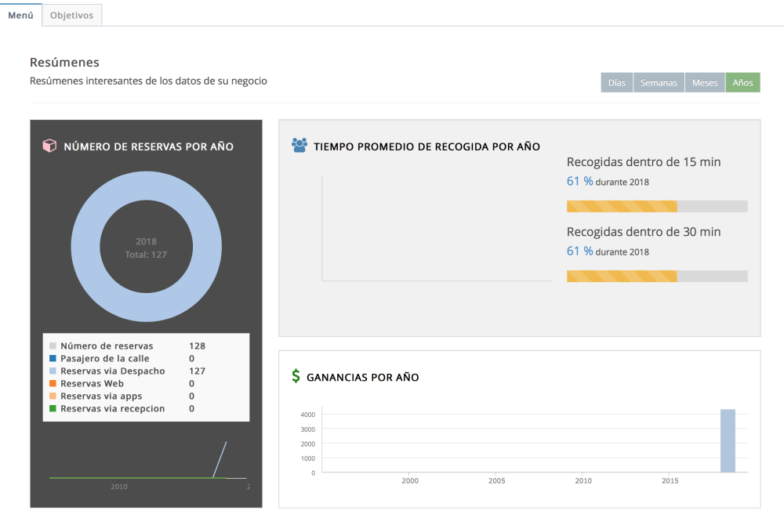Click the box icon beside Número de Reservas
The image size is (784, 532).
(x=49, y=146)
